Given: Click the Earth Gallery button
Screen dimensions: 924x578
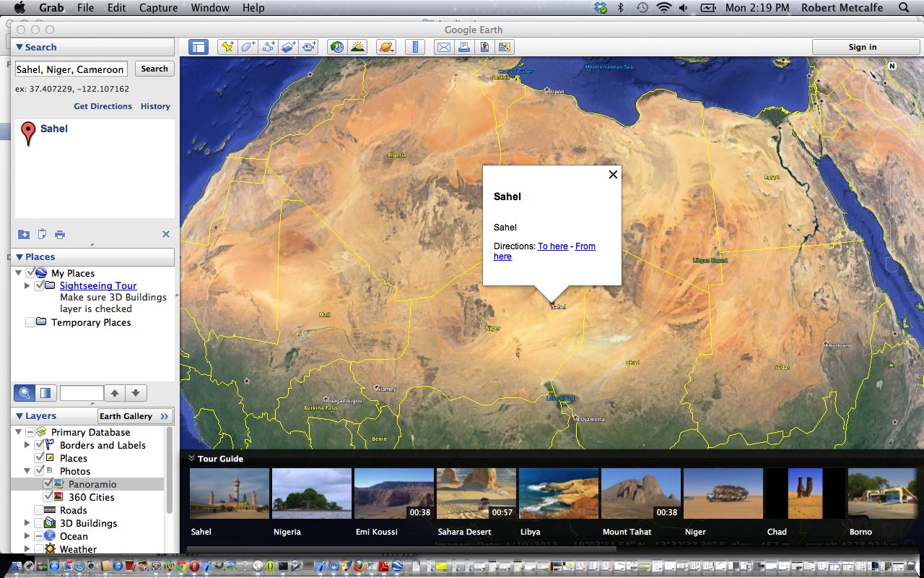Looking at the screenshot, I should pyautogui.click(x=134, y=416).
